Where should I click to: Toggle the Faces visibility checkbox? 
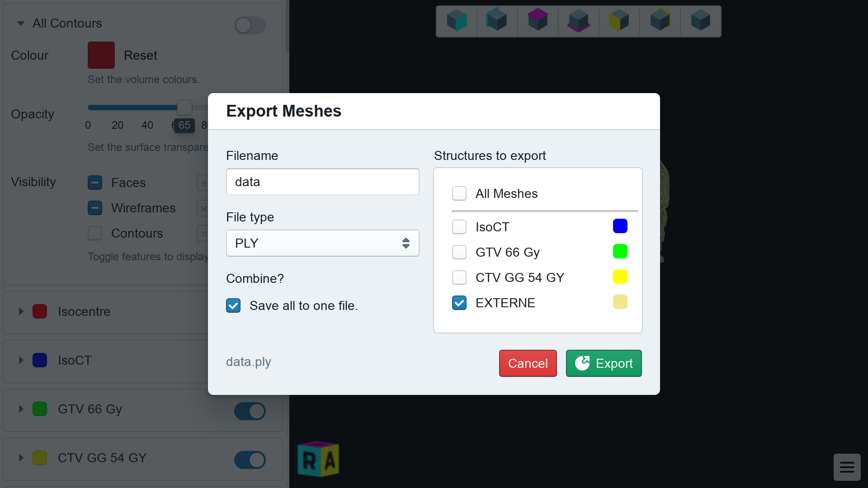(x=95, y=183)
